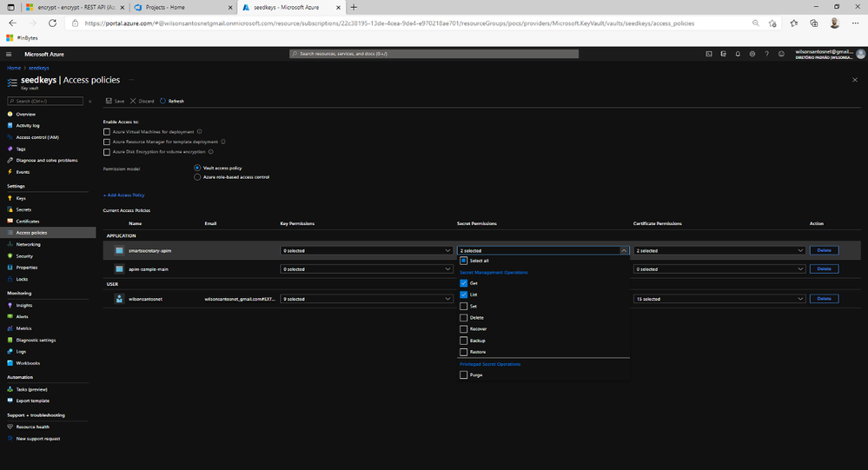
Task: Focus the Azure global search box
Action: tap(434, 54)
